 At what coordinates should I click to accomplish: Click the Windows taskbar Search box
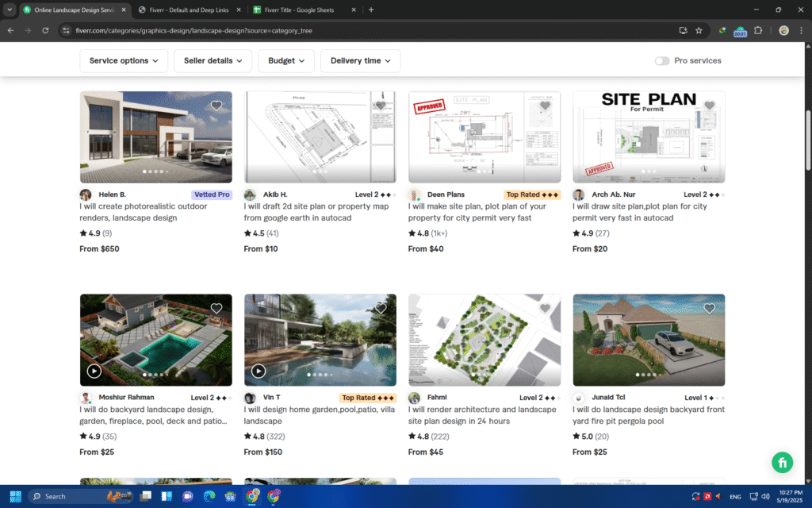tap(80, 496)
